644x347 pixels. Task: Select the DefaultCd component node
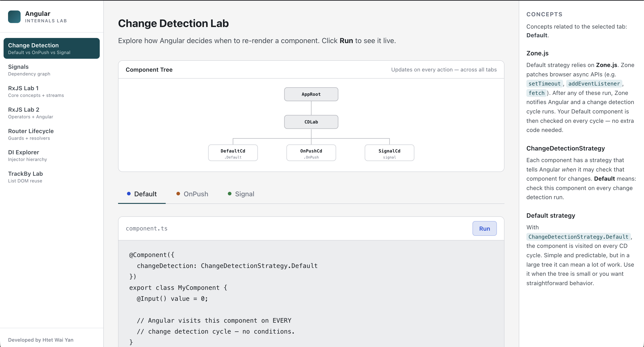coord(233,153)
